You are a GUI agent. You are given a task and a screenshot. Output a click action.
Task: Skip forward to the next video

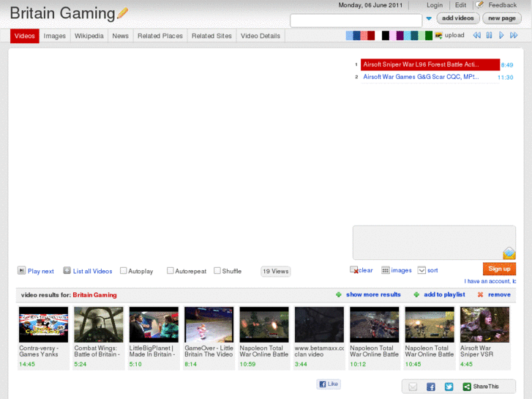tap(514, 35)
